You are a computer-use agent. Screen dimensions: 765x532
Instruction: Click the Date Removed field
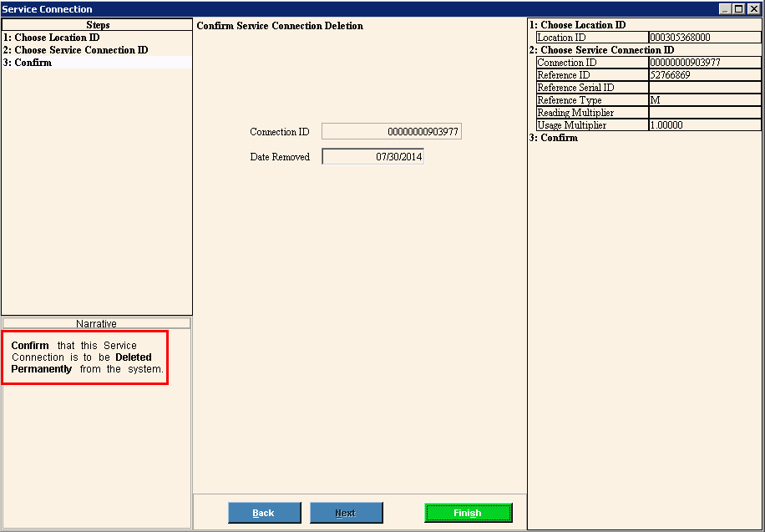click(372, 157)
